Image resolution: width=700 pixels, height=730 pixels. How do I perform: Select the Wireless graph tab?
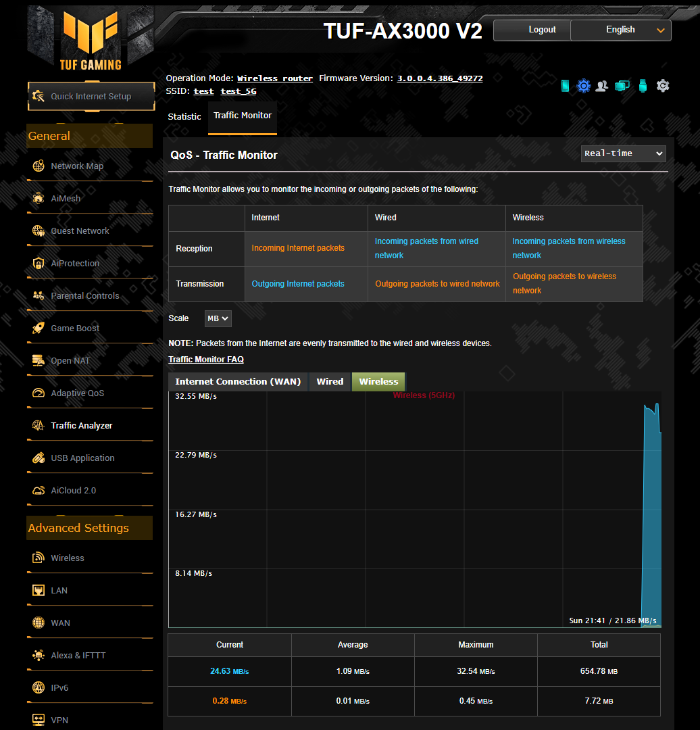pyautogui.click(x=378, y=382)
